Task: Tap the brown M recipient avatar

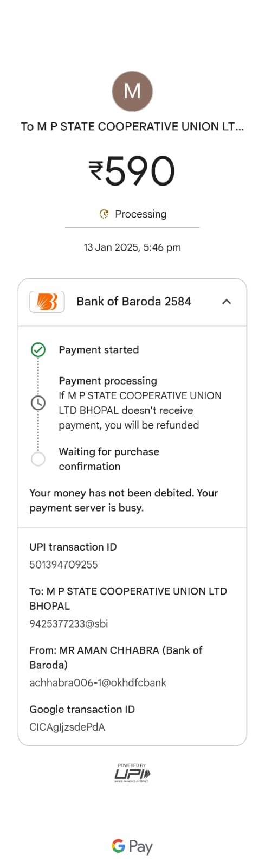Action: tap(132, 91)
